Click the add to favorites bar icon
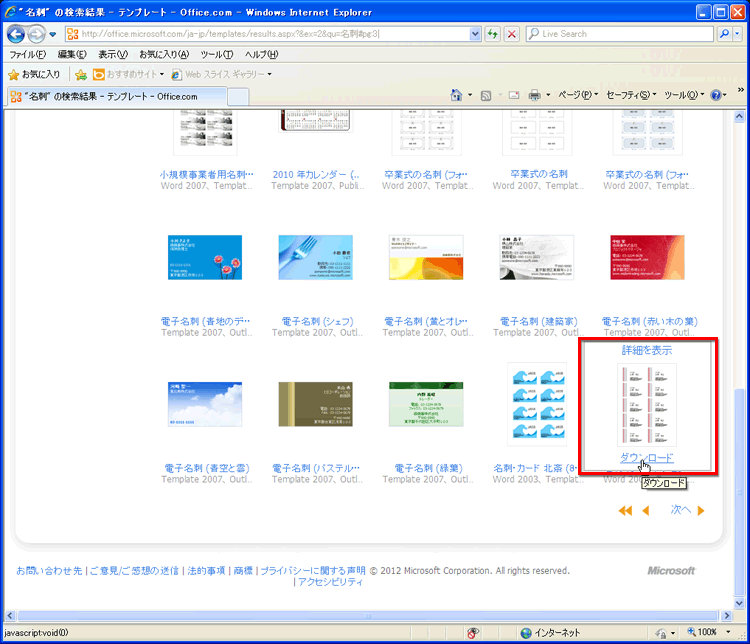This screenshot has width=750, height=644. [x=81, y=75]
